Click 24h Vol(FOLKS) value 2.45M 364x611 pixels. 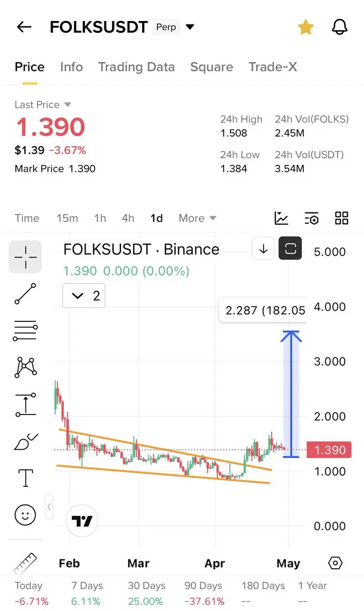(290, 133)
